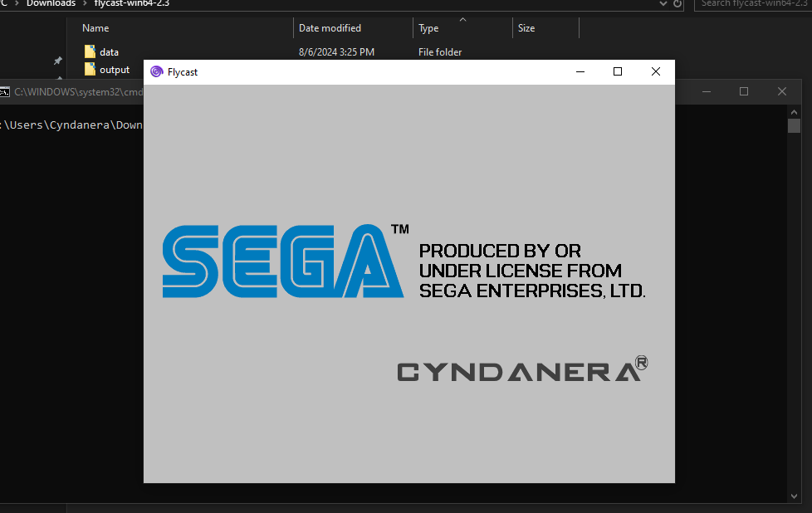Click the pin icon in Explorer sidebar
The width and height of the screenshot is (812, 513).
[57, 61]
